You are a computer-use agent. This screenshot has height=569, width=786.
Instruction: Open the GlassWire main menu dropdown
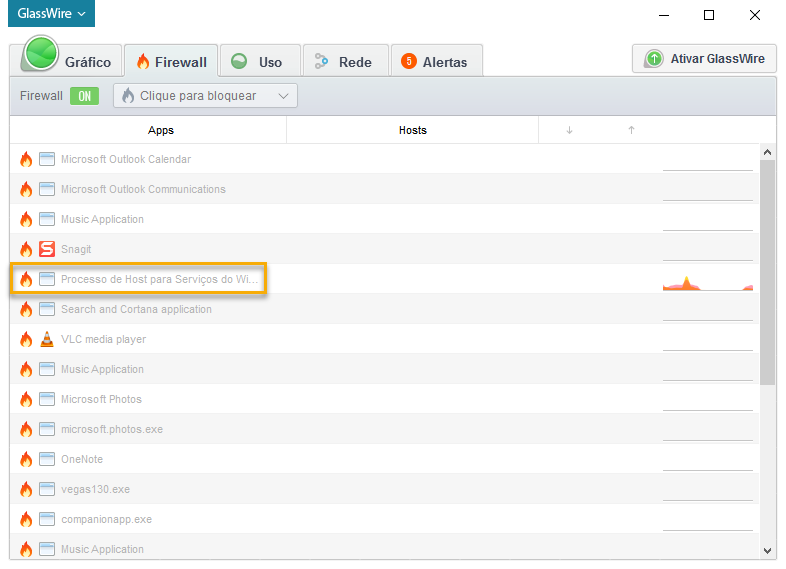coord(51,14)
